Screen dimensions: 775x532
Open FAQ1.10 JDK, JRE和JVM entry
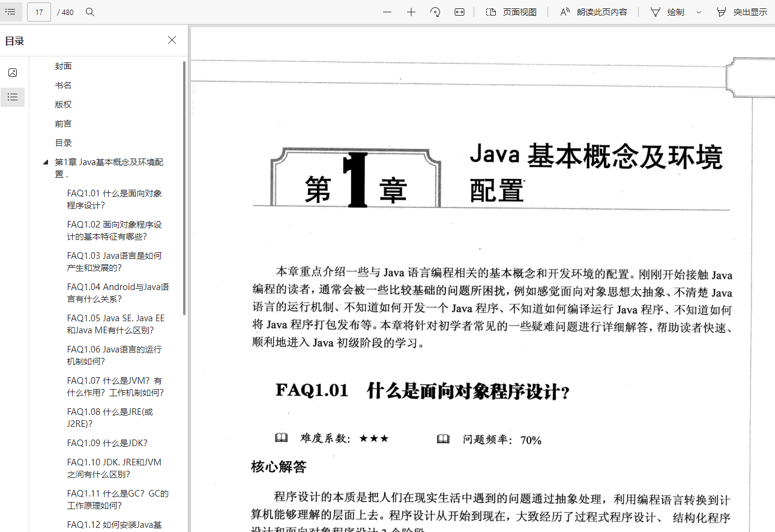click(x=114, y=468)
